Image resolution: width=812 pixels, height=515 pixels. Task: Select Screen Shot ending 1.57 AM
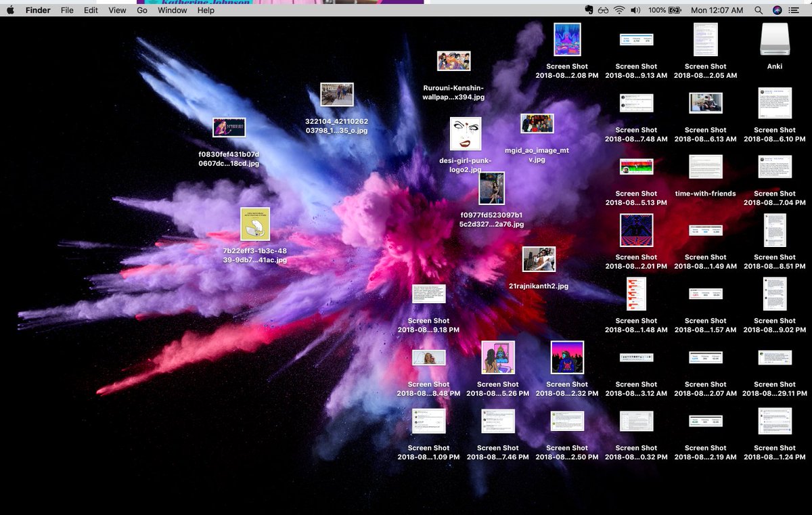pyautogui.click(x=706, y=294)
